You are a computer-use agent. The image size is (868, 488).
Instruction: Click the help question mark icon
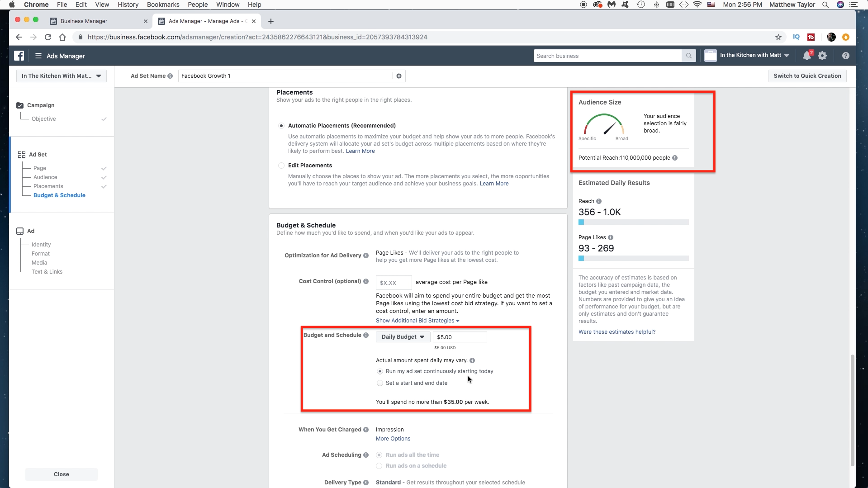pyautogui.click(x=845, y=56)
